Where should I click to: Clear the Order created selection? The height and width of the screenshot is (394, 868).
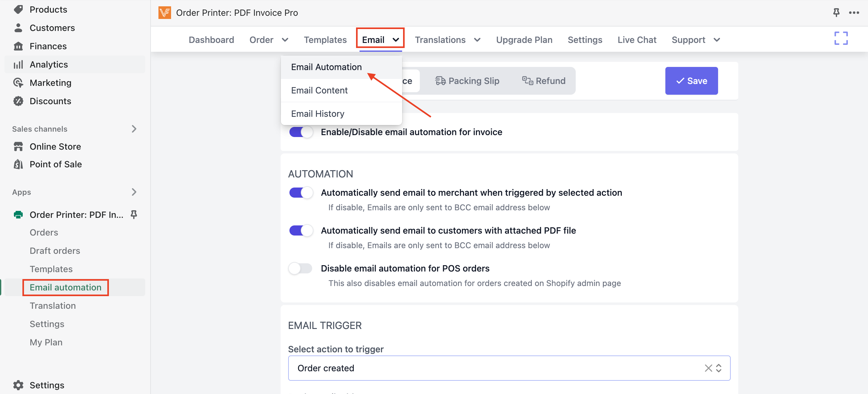(x=708, y=368)
